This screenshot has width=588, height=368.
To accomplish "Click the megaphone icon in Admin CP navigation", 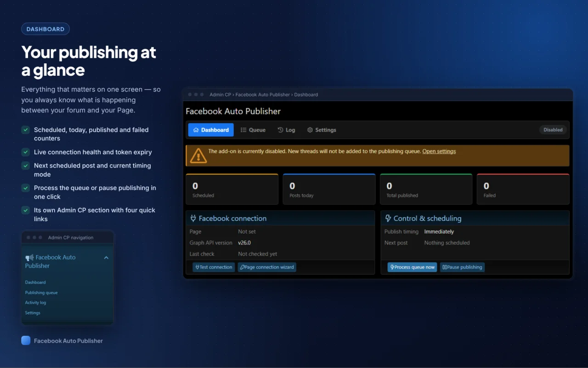I will (x=29, y=258).
